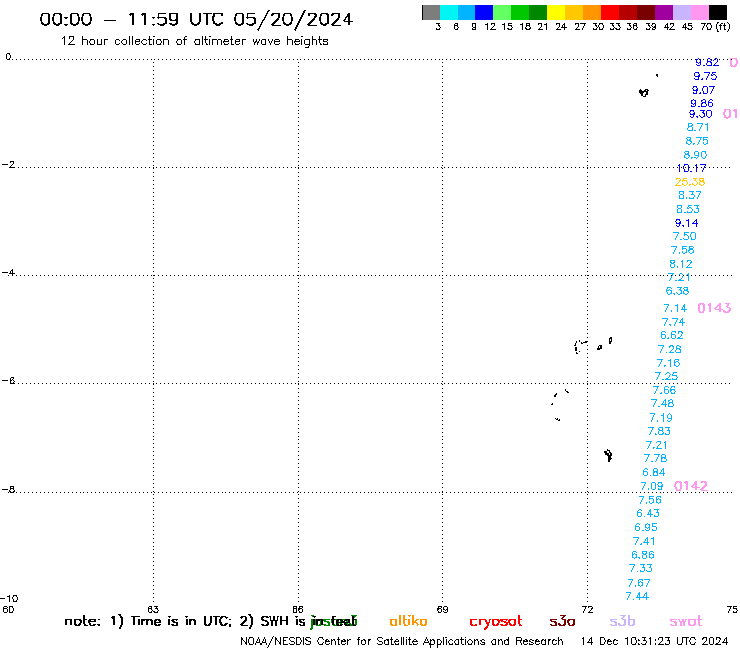Image resolution: width=740 pixels, height=650 pixels.
Task: Click the date title '00:00 – 11:59 UTC 05/20/2024'
Action: point(196,19)
